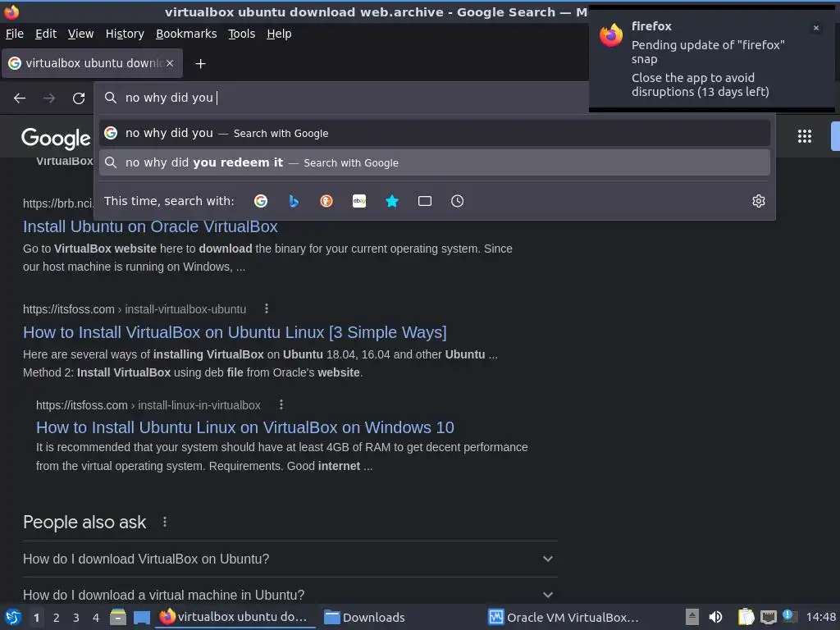Open a new tab with plus button

click(200, 64)
